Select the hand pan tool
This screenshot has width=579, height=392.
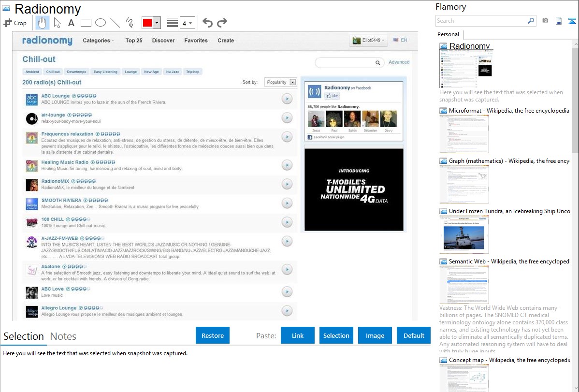[42, 23]
